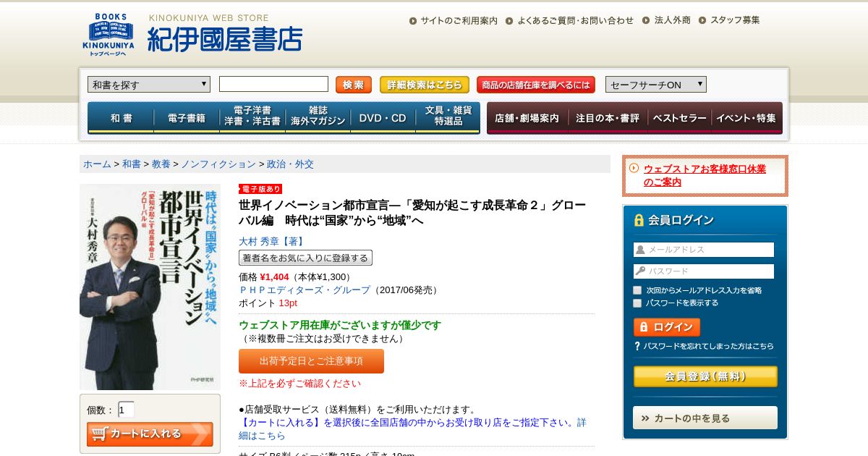
Task: Click the cart icon on カートに入れる button
Action: click(99, 434)
